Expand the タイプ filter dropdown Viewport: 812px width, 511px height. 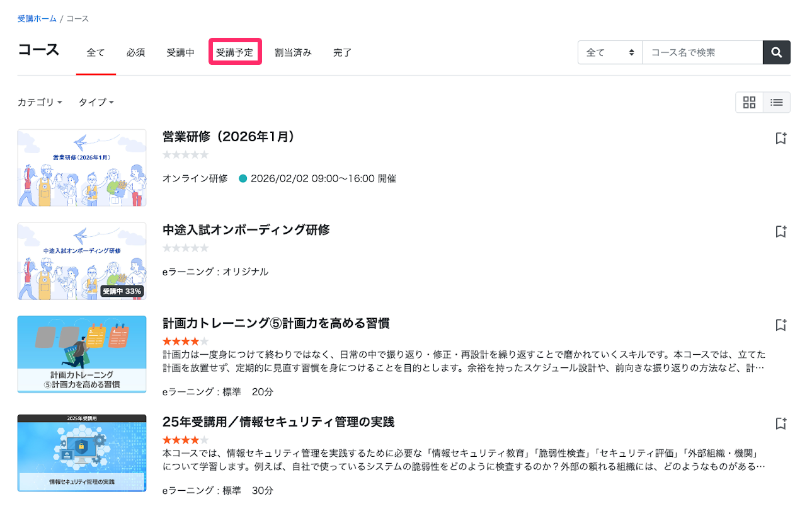pyautogui.click(x=96, y=102)
